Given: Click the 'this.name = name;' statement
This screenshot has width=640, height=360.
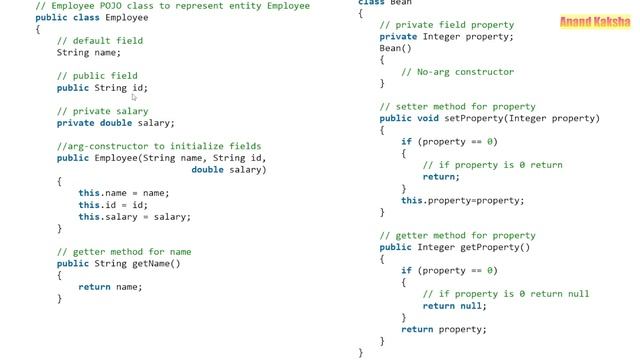Looking at the screenshot, I should click(124, 193).
